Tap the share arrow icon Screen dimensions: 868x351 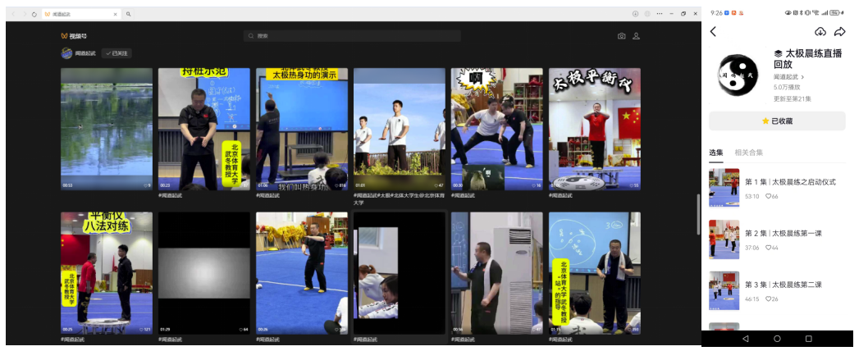[x=839, y=32]
